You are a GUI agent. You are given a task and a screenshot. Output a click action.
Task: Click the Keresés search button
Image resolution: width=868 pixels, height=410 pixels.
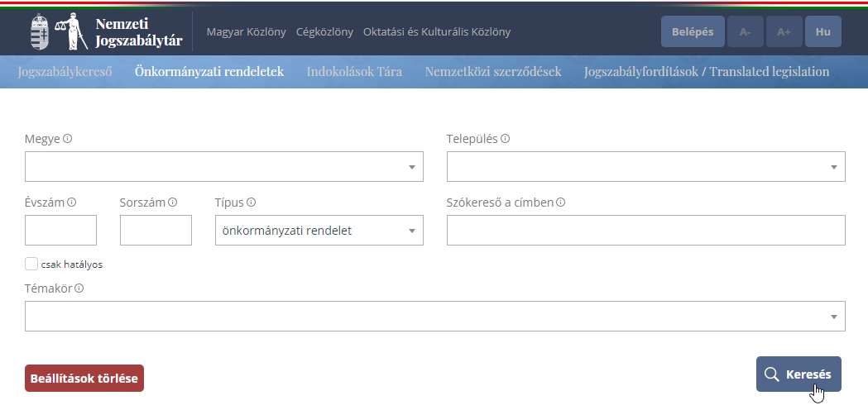click(798, 374)
